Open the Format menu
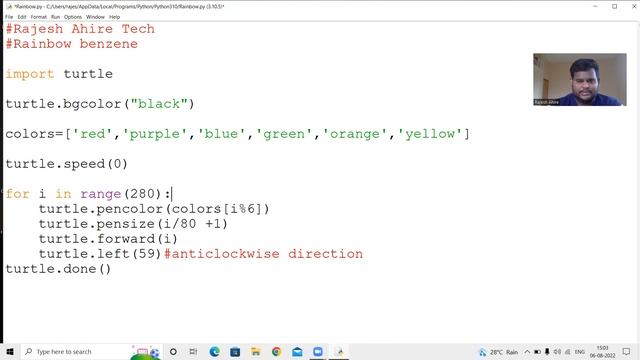The height and width of the screenshot is (360, 640). [39, 17]
